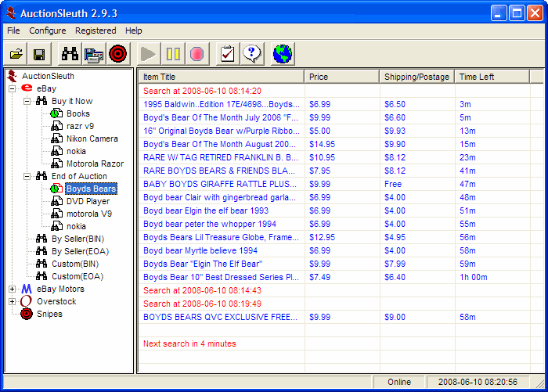This screenshot has width=548, height=392.
Task: Open the Configure menu
Action: [x=48, y=31]
